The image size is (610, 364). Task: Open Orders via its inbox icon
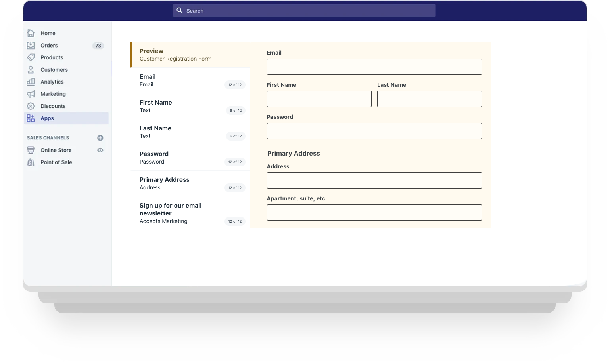(x=31, y=46)
